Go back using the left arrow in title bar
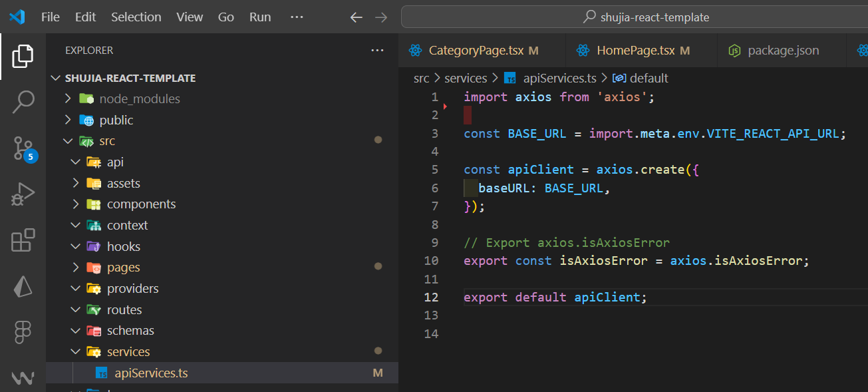 357,17
